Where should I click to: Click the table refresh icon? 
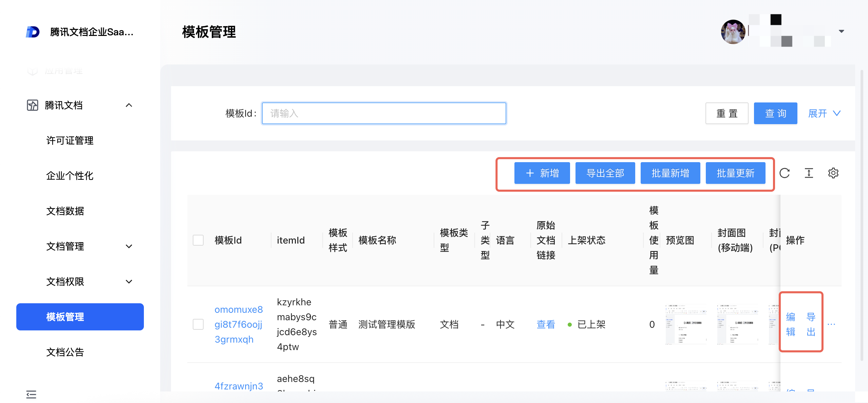tap(784, 173)
